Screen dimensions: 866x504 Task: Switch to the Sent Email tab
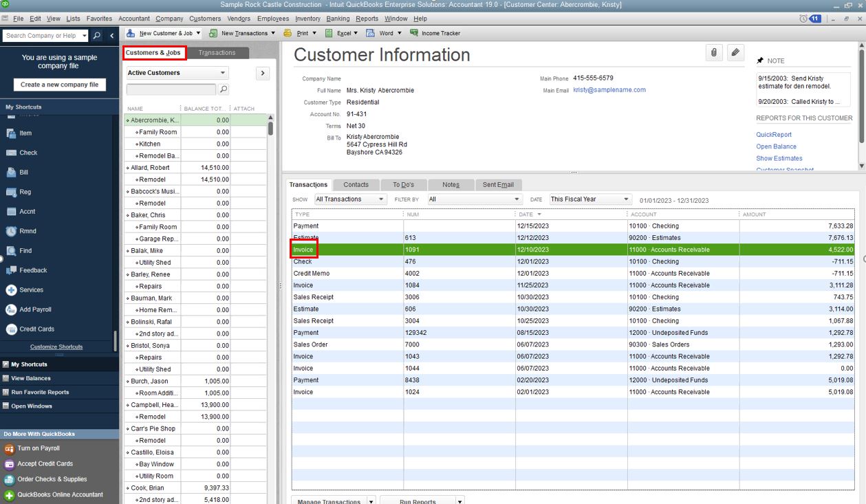point(498,184)
